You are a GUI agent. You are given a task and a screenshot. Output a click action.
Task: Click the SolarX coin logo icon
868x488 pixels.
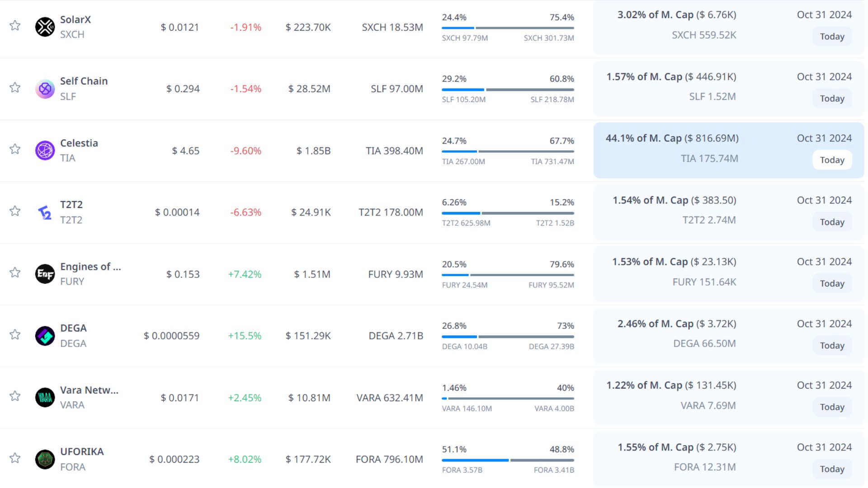[x=45, y=27]
